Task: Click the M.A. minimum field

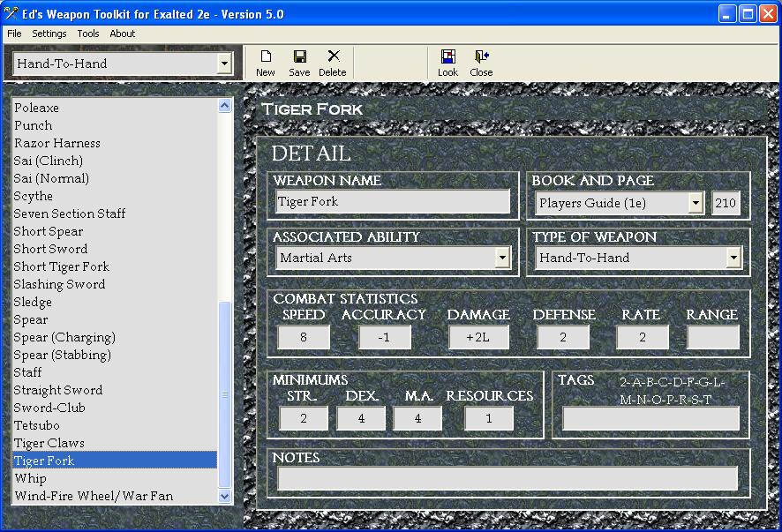Action: tap(417, 418)
